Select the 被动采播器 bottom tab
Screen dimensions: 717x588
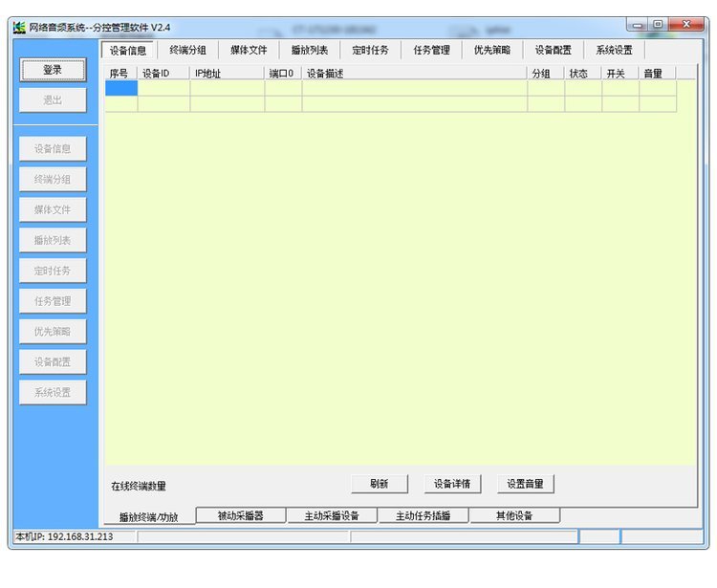pyautogui.click(x=240, y=515)
